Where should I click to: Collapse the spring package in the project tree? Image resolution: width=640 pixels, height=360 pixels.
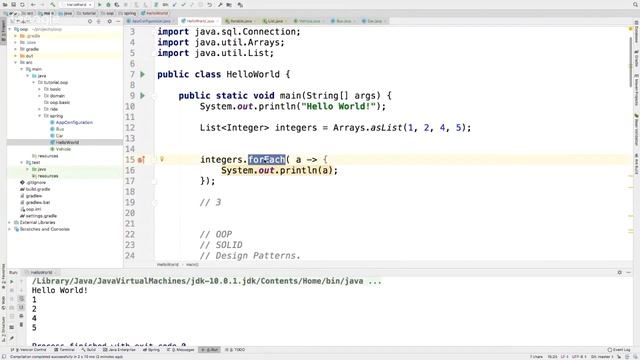(x=40, y=116)
